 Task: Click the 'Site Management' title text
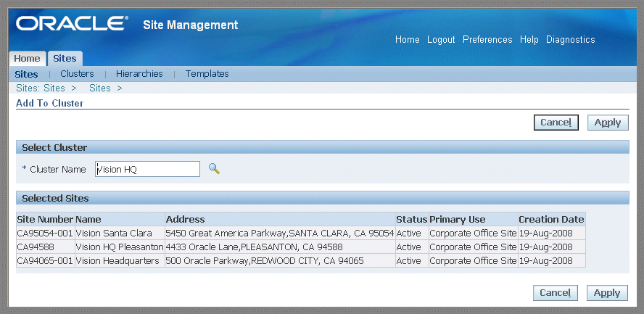pos(191,25)
